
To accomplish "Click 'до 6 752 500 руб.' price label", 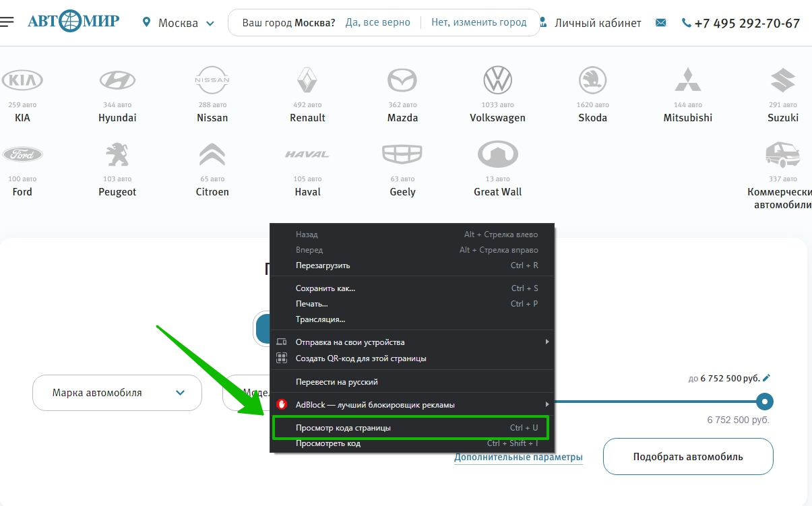I will pyautogui.click(x=724, y=379).
